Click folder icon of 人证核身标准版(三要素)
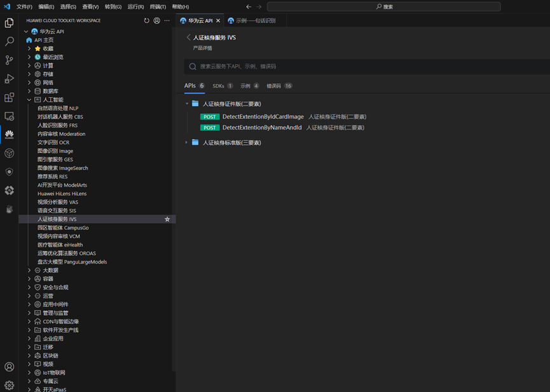550x392 pixels. pyautogui.click(x=195, y=142)
